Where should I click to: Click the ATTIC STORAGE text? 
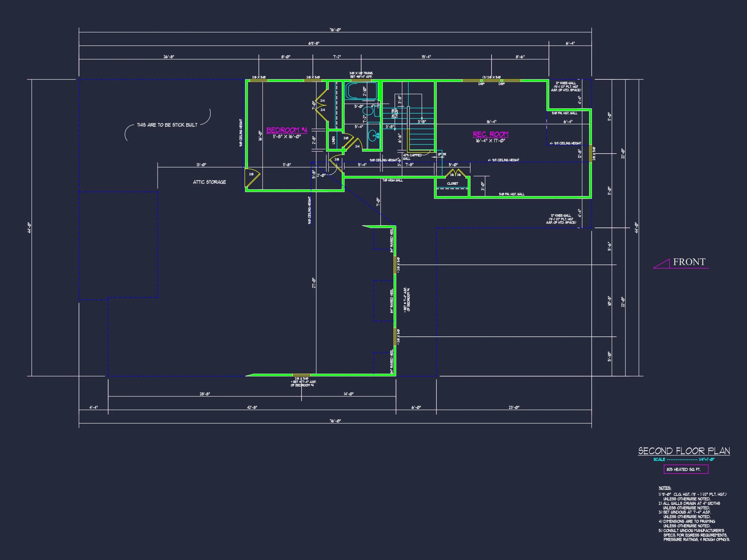209,182
